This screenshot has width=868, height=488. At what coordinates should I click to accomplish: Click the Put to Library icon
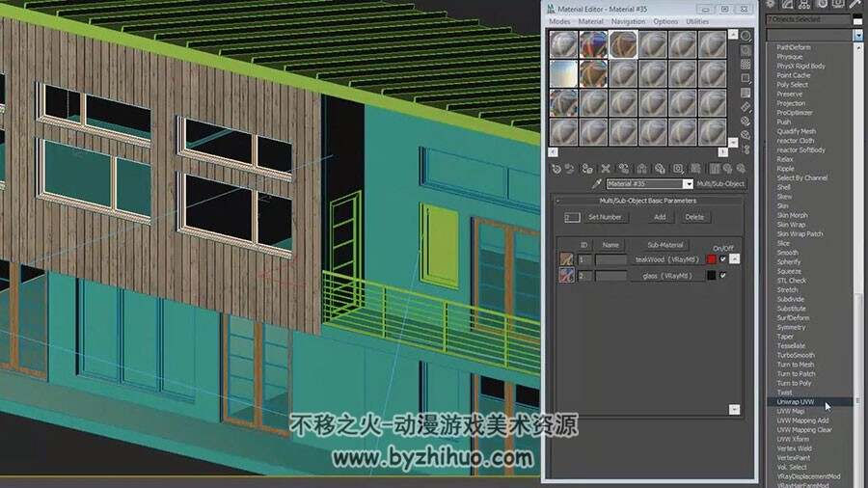[x=660, y=169]
